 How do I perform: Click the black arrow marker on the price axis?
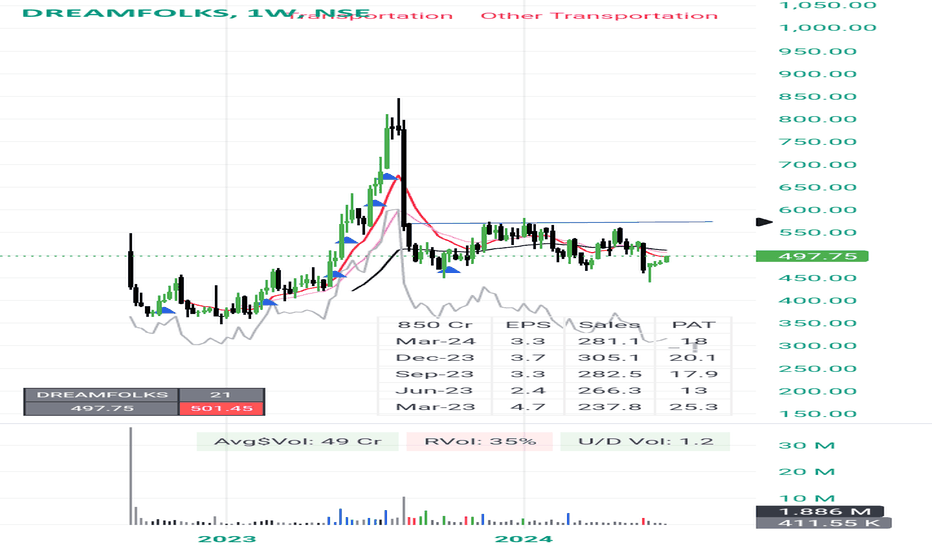(x=764, y=222)
